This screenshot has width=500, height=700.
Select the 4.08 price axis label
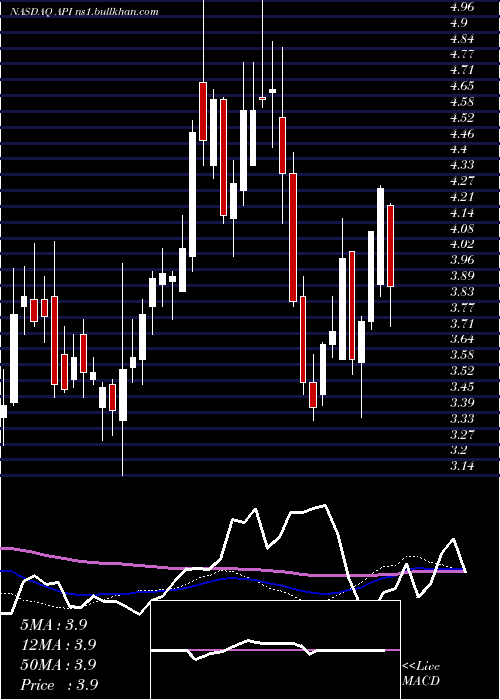(x=464, y=229)
